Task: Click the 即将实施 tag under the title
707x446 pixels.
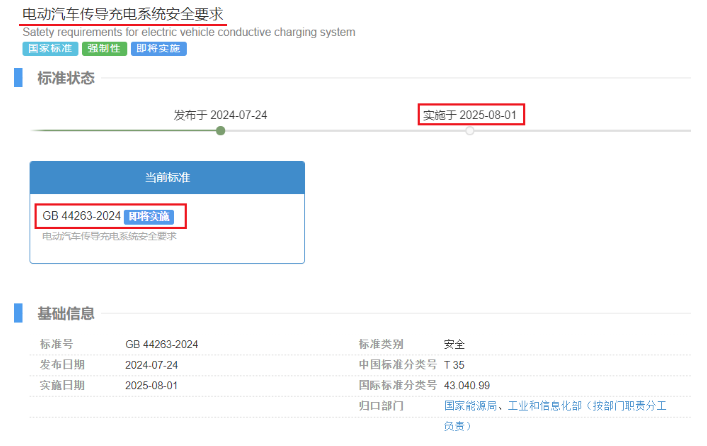Action: pyautogui.click(x=159, y=49)
